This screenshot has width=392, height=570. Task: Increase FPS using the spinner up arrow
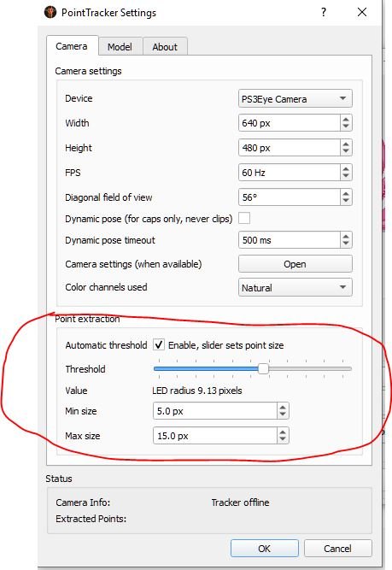(x=346, y=168)
